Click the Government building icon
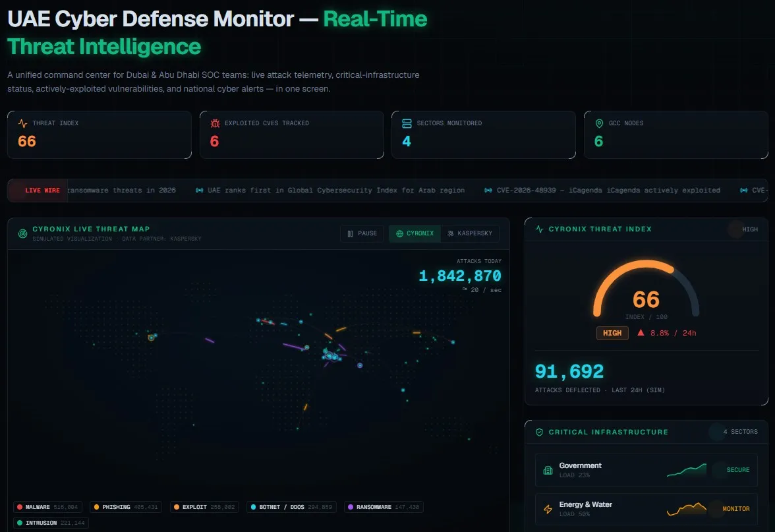 548,470
